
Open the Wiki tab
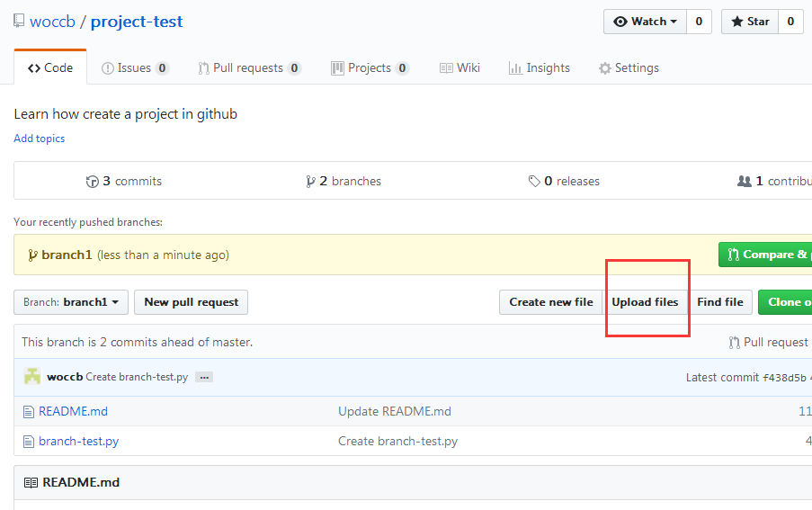460,67
